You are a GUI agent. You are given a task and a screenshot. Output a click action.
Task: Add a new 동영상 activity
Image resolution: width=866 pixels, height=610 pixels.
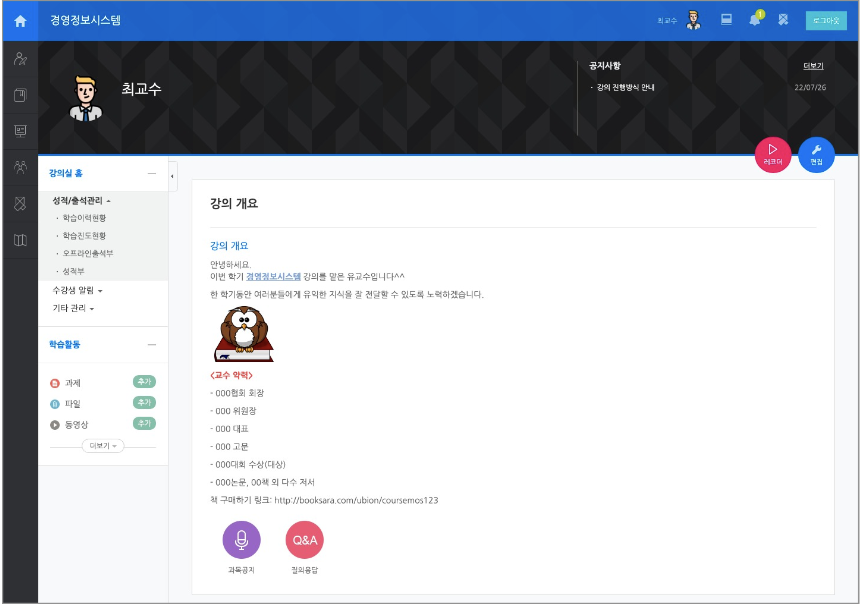pyautogui.click(x=144, y=424)
